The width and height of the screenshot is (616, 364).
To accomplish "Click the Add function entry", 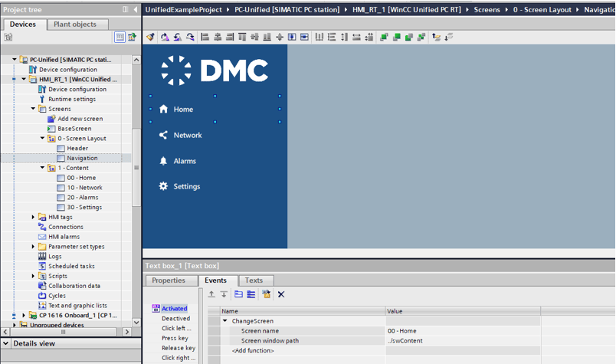I will [253, 350].
